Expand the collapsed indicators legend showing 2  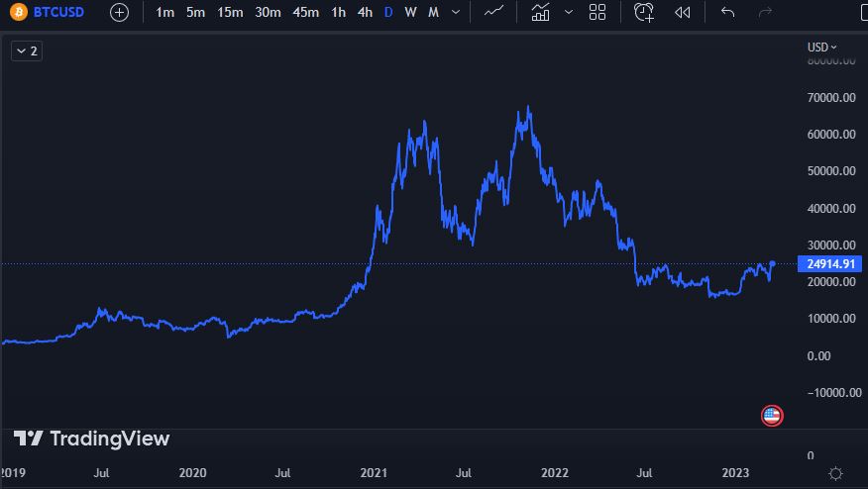pyautogui.click(x=27, y=50)
